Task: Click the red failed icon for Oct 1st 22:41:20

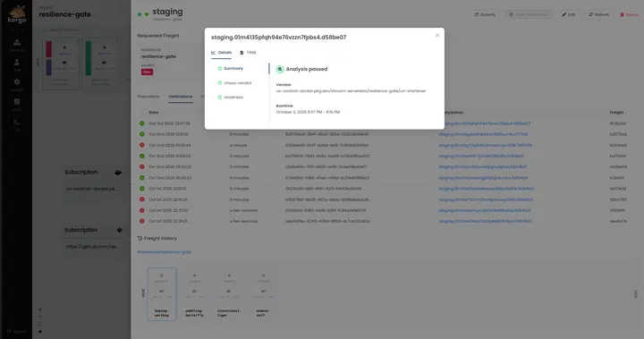Action: click(x=141, y=199)
